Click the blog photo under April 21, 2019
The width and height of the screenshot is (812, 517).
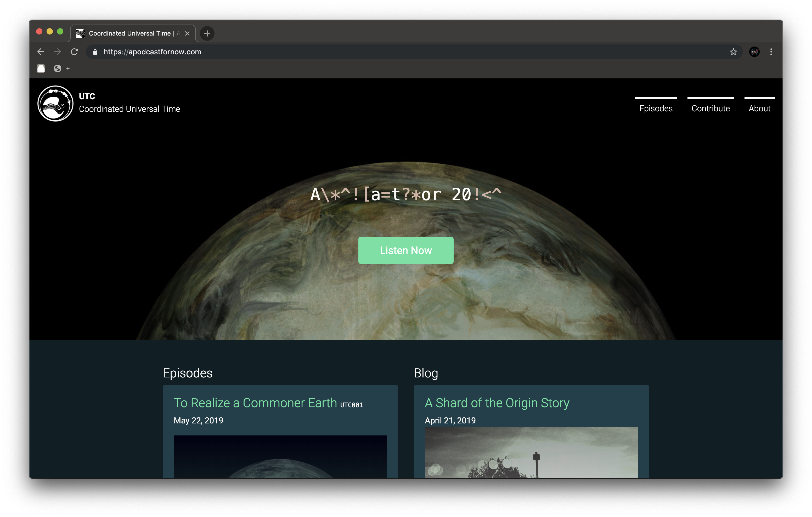[x=532, y=453]
